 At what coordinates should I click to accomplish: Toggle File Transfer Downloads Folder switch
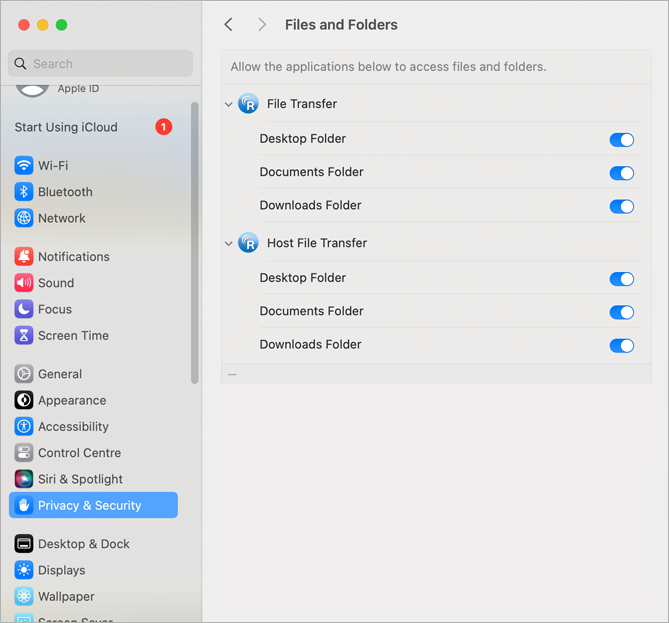pyautogui.click(x=621, y=206)
